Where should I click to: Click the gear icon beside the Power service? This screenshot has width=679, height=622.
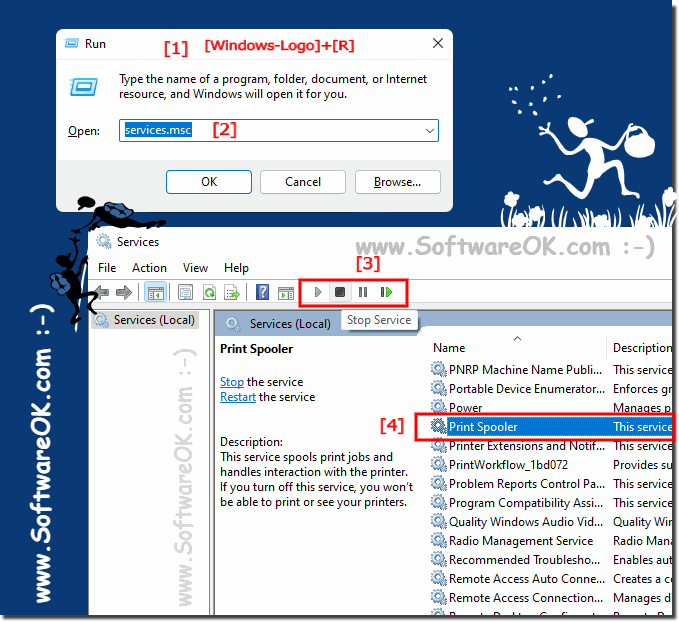coord(439,407)
